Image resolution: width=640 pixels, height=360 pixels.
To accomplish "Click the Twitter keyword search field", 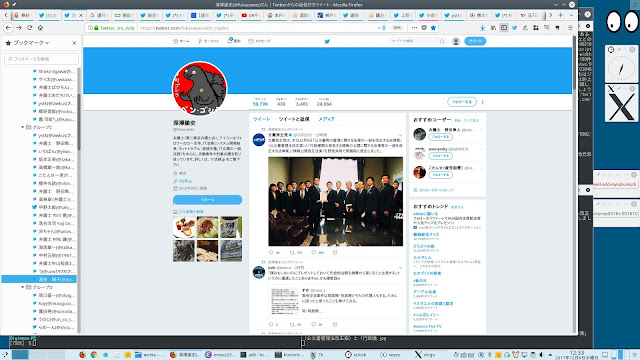I will (x=417, y=41).
